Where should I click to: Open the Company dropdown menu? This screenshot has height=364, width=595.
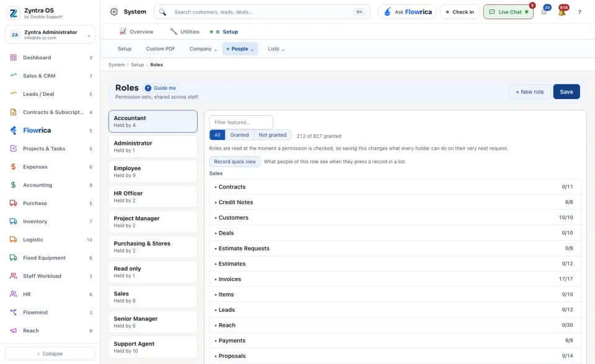pos(203,49)
